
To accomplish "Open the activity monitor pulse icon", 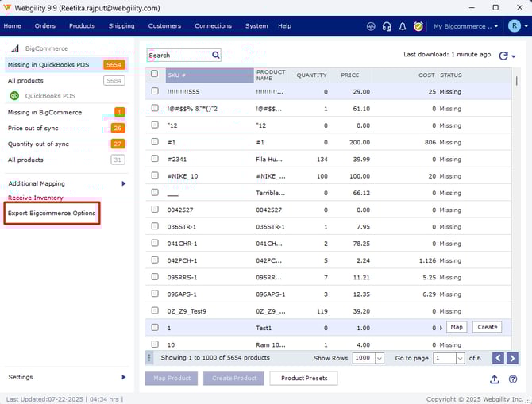I will point(371,26).
